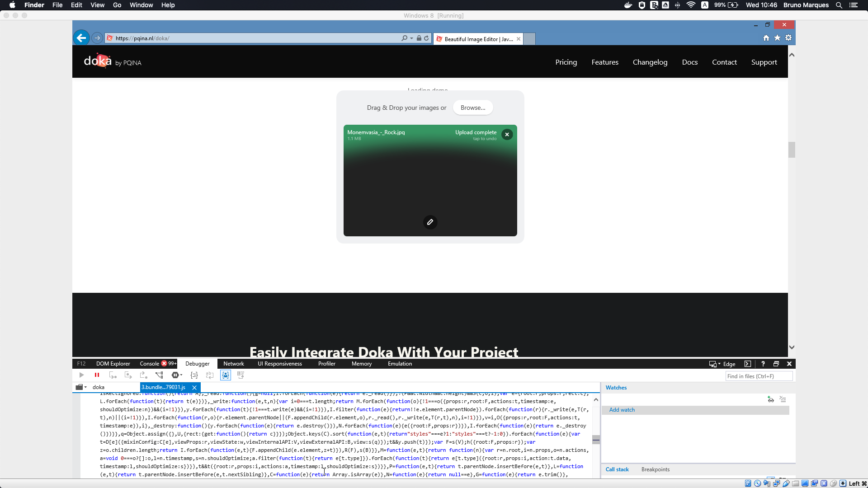Click the source maps toggle icon
This screenshot has width=868, height=488.
[241, 375]
